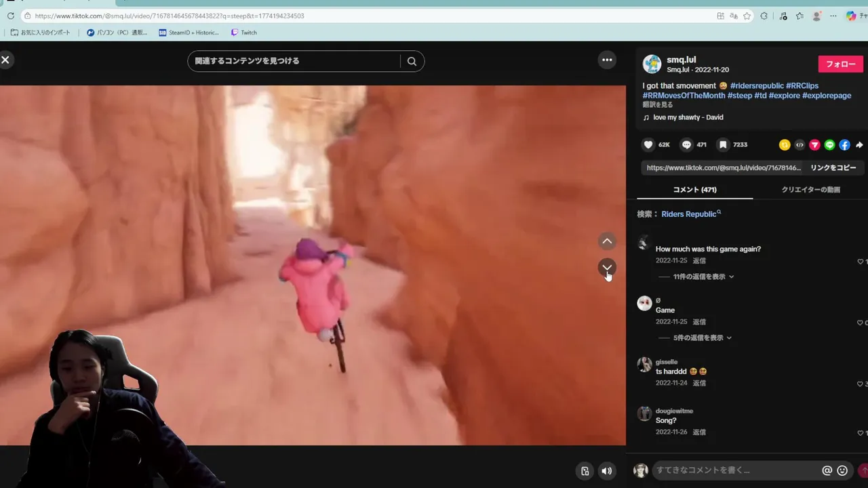Screen dimensions: 868x488
Task: Open browser split screen icon
Action: 721,16
